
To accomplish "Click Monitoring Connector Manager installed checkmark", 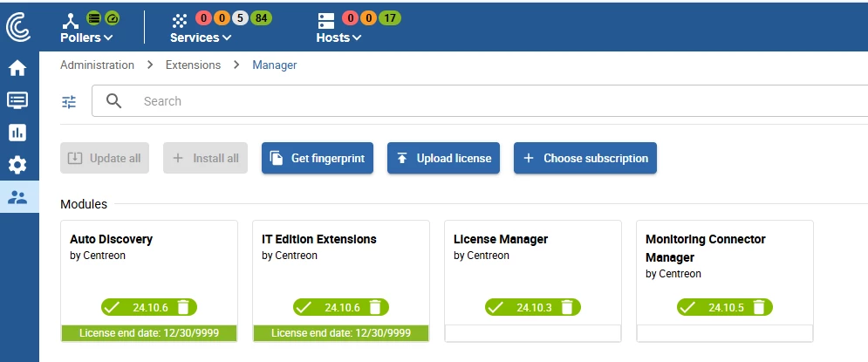I will 687,307.
